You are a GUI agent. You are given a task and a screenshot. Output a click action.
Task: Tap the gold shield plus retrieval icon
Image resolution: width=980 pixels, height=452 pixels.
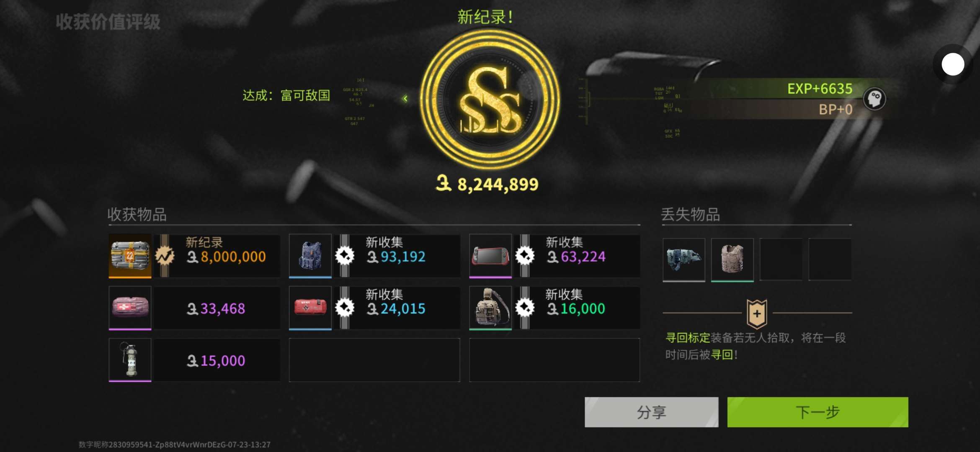[757, 313]
